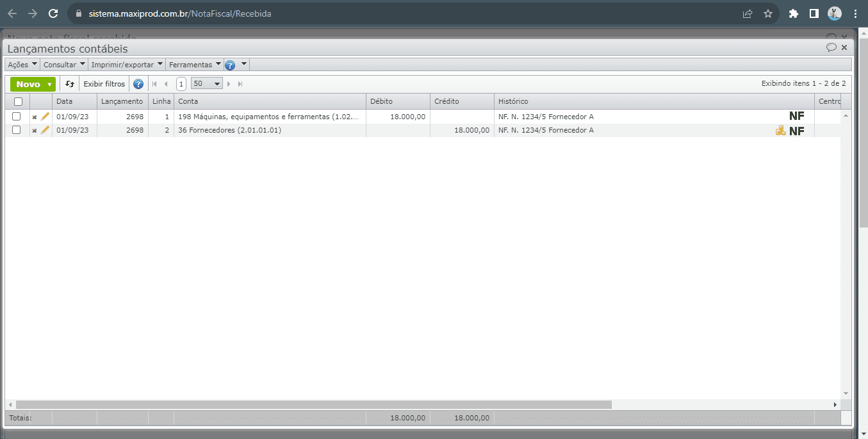The image size is (868, 439).
Task: Open the Consultar menu
Action: [64, 65]
